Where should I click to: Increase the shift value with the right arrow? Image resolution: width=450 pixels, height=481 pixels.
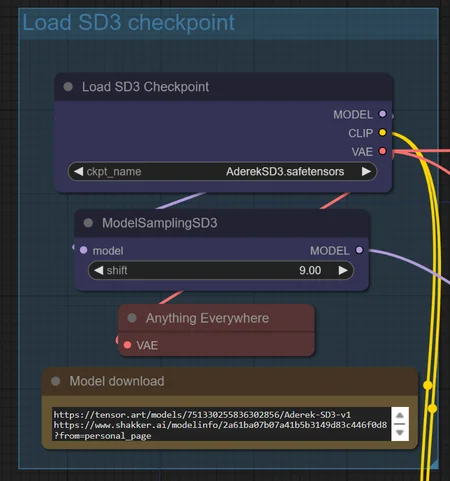click(343, 270)
